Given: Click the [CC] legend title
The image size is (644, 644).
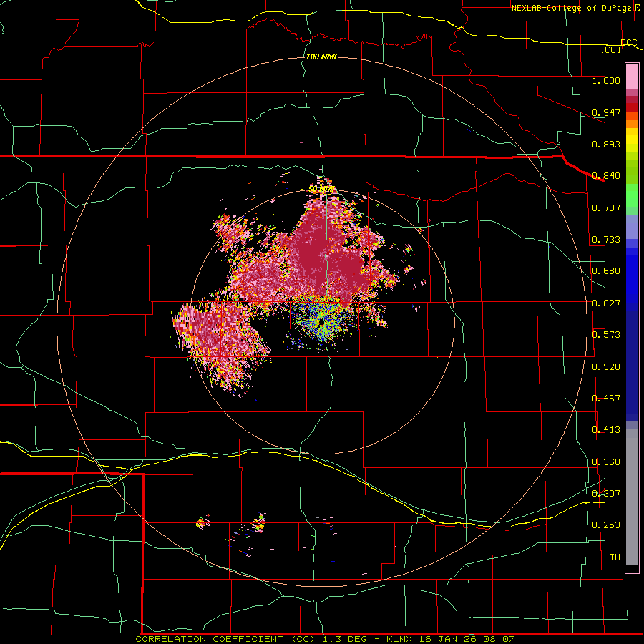Looking at the screenshot, I should click(611, 49).
